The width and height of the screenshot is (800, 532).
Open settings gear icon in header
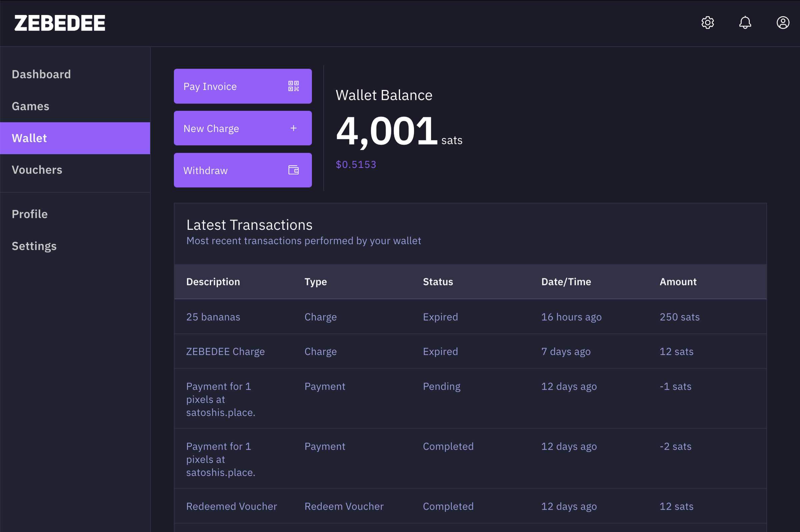707,23
